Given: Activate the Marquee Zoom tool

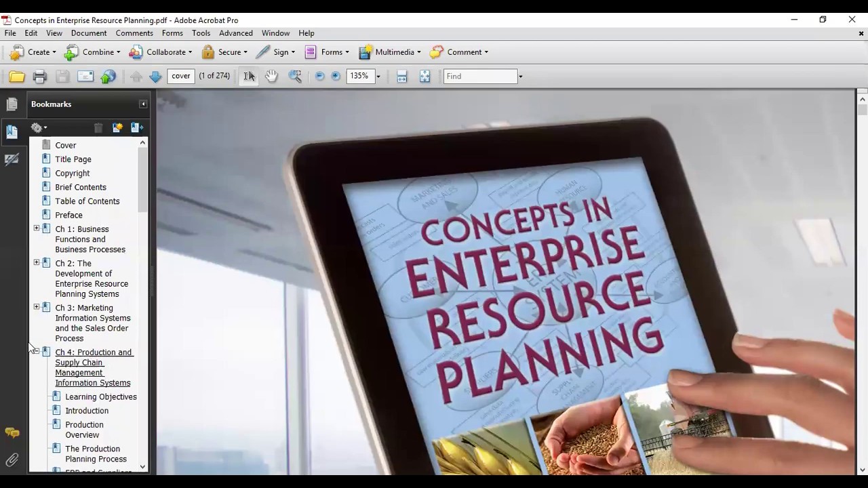Looking at the screenshot, I should [295, 77].
